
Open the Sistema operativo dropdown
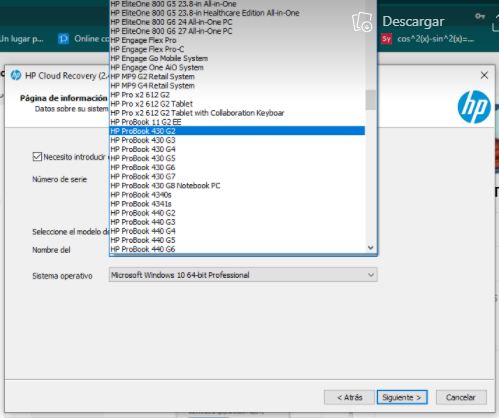[243, 275]
